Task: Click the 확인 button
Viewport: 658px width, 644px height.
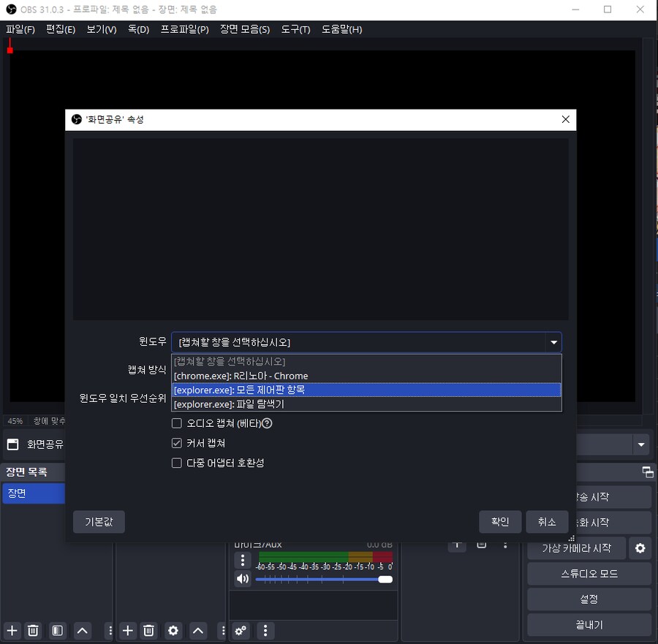Action: coord(500,522)
